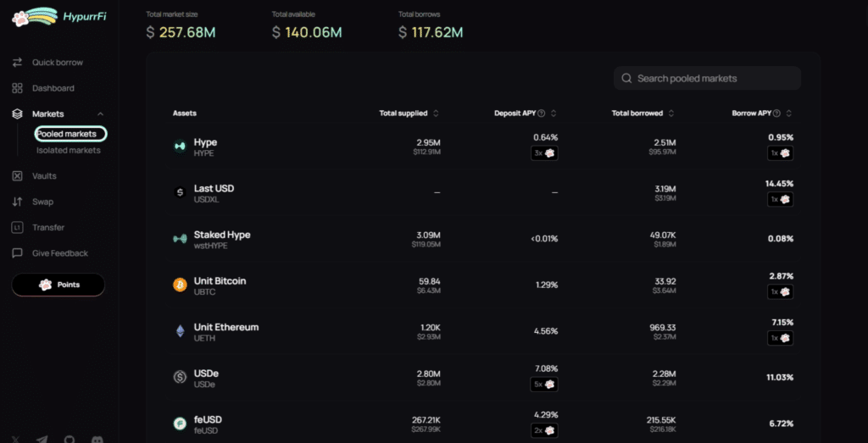Click the Search pooled markets field

708,79
